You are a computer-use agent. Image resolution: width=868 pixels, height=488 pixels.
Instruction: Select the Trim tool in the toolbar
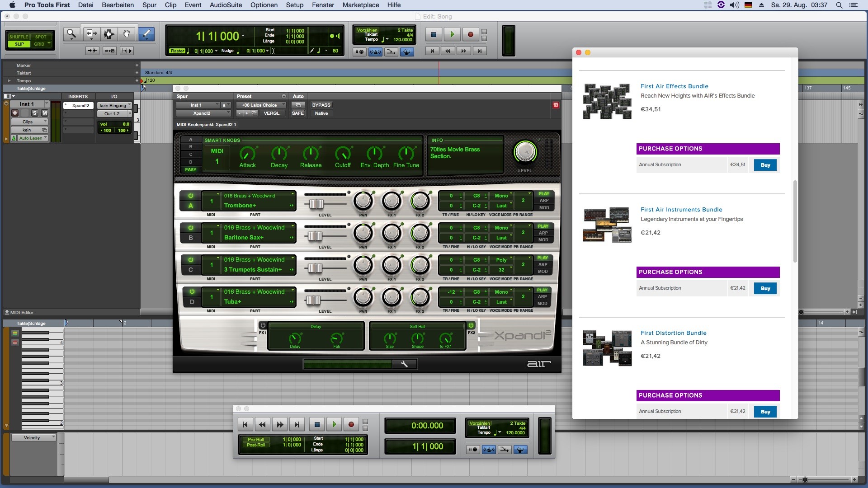click(x=91, y=34)
